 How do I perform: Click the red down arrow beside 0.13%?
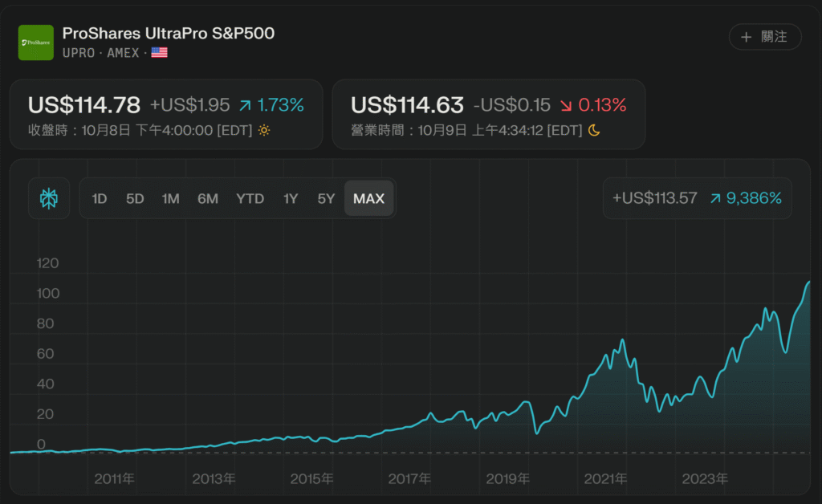pos(567,105)
